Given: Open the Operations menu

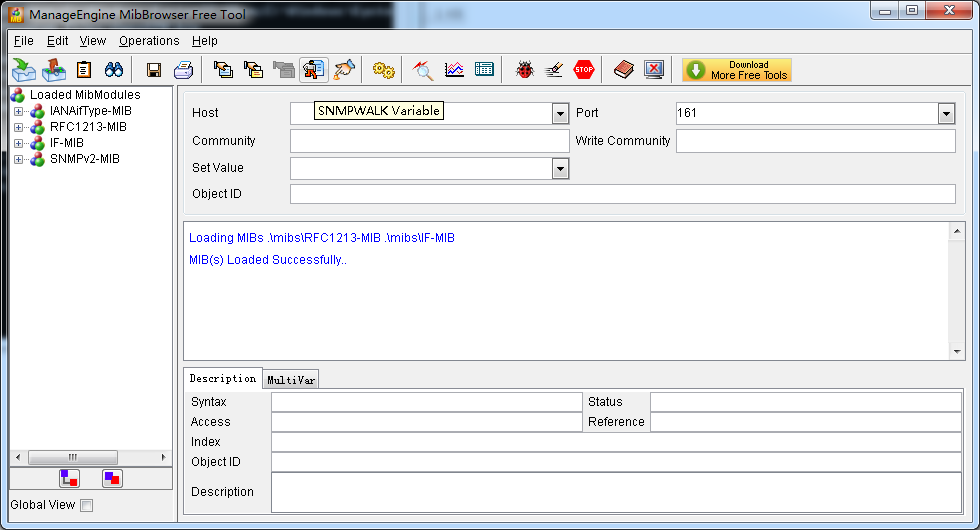Looking at the screenshot, I should pos(149,41).
